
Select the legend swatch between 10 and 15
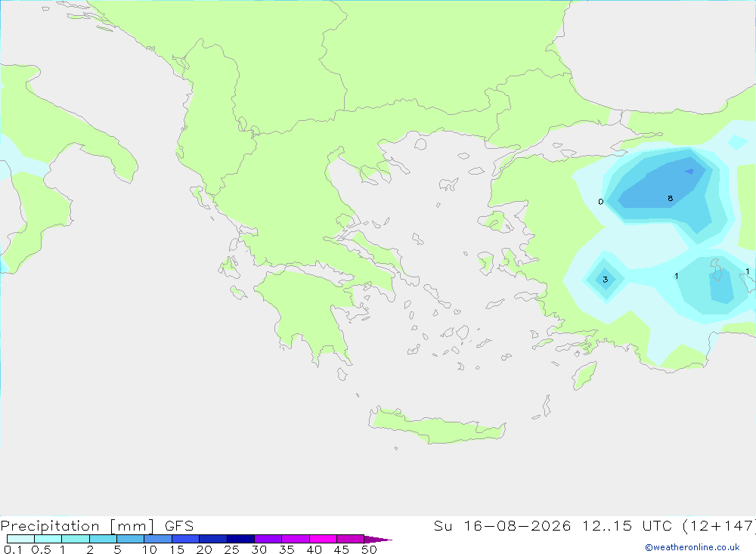158,539
